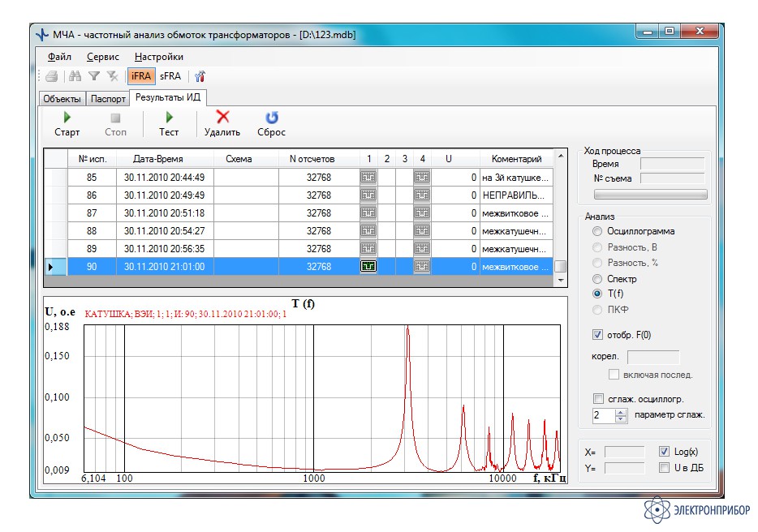Click the Стоп button
The width and height of the screenshot is (758, 532).
(115, 124)
